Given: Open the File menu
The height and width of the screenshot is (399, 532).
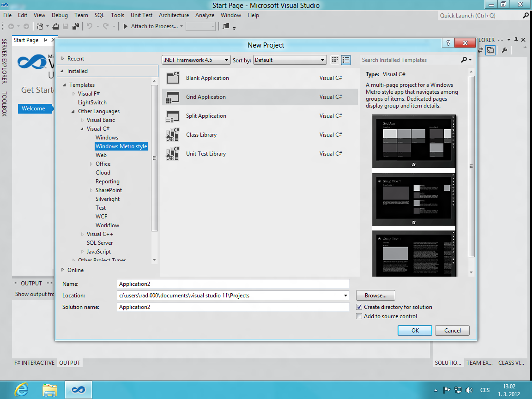Looking at the screenshot, I should coord(7,15).
